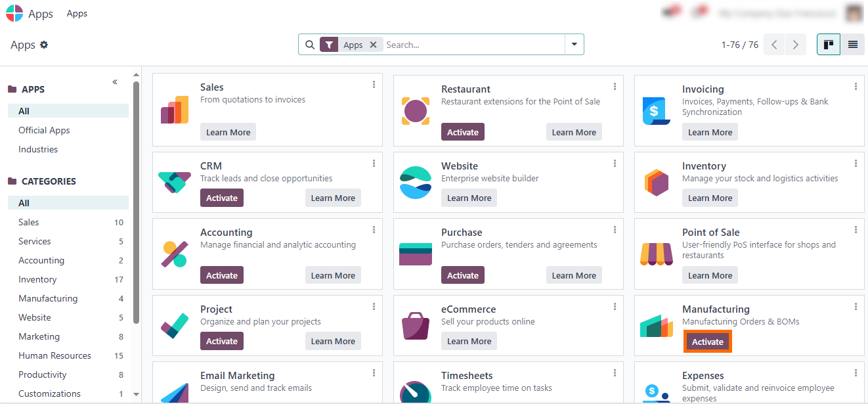Filter by the Inventory category
The height and width of the screenshot is (404, 868).
pos(68,279)
